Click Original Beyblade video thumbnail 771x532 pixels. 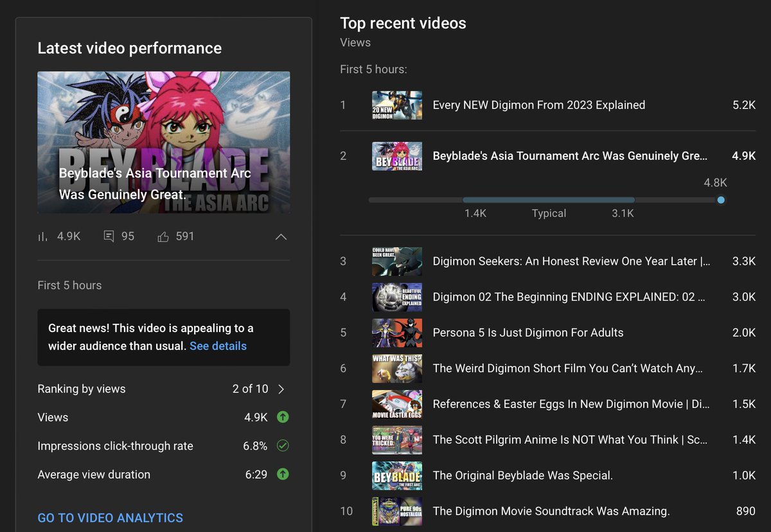pos(397,475)
